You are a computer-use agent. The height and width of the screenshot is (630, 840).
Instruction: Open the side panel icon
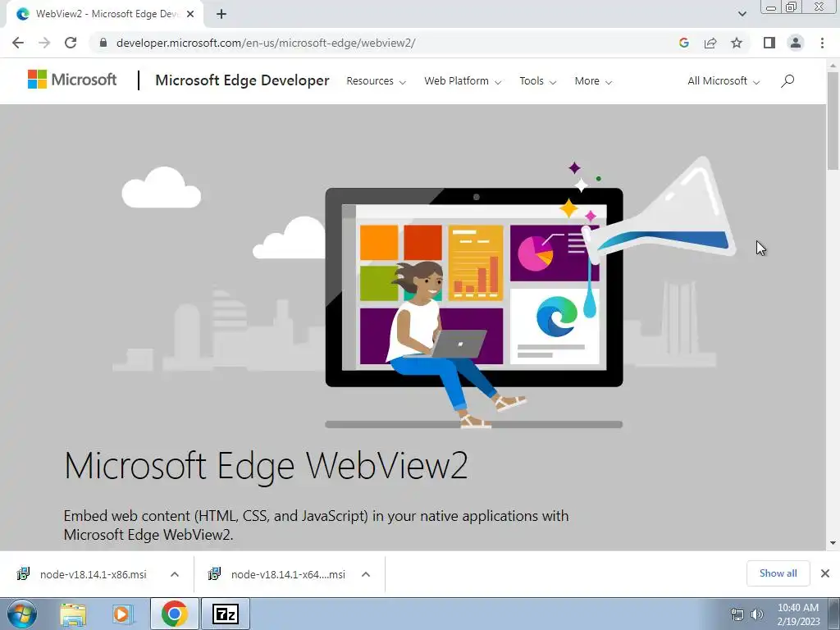click(769, 43)
